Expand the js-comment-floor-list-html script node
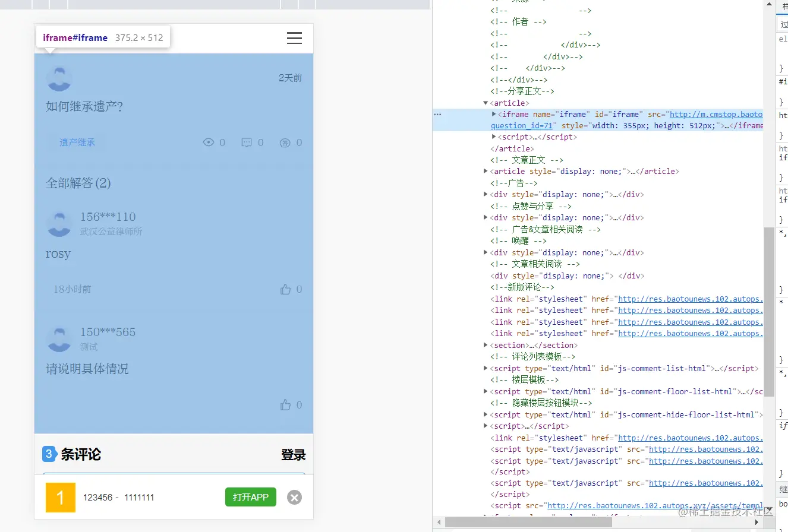 [x=486, y=391]
